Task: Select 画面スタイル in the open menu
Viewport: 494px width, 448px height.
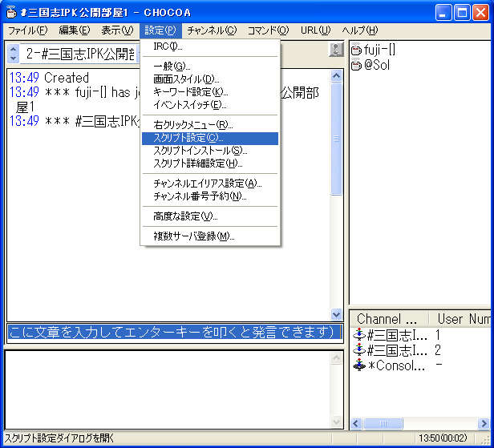Action: point(185,79)
